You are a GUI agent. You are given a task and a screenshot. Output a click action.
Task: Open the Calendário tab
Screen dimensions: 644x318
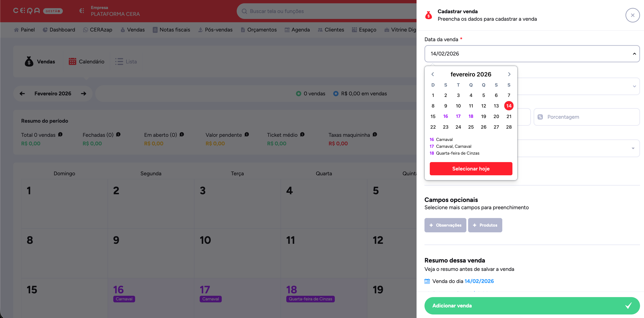pyautogui.click(x=86, y=61)
